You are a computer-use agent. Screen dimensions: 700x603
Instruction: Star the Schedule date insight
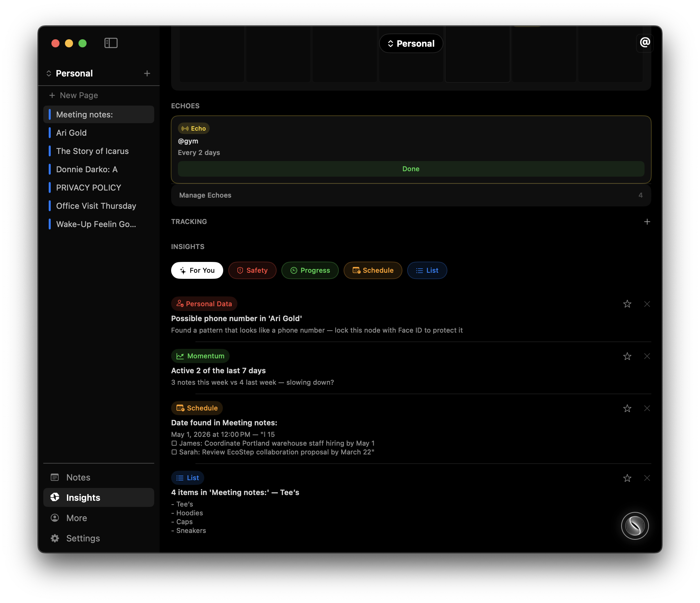point(627,408)
